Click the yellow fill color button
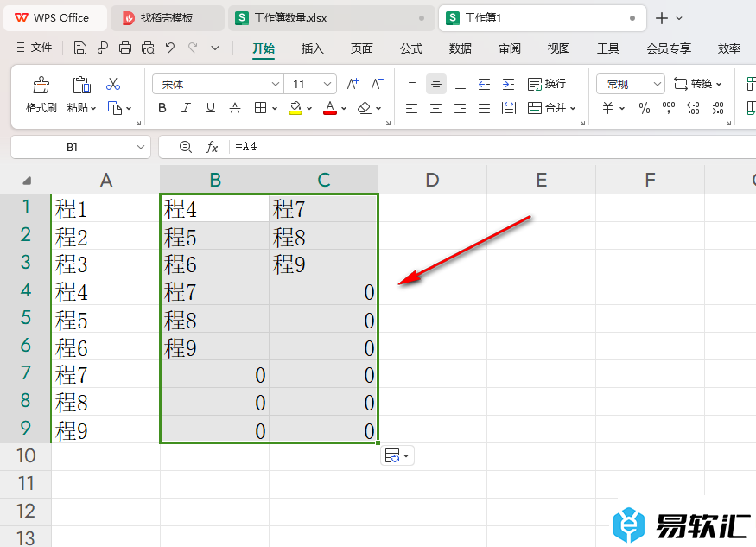Screen dimensions: 756x547 click(x=295, y=108)
